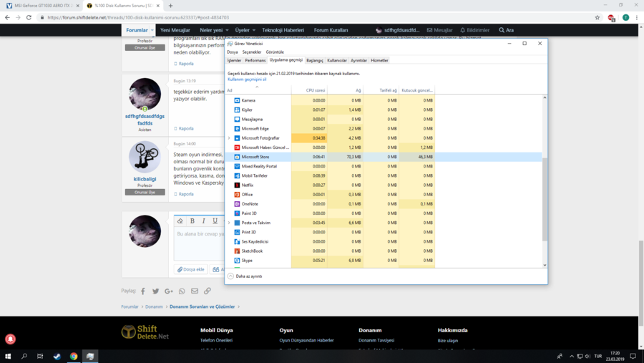This screenshot has height=363, width=644.
Task: Open Windows Start menu
Action: coord(8,357)
